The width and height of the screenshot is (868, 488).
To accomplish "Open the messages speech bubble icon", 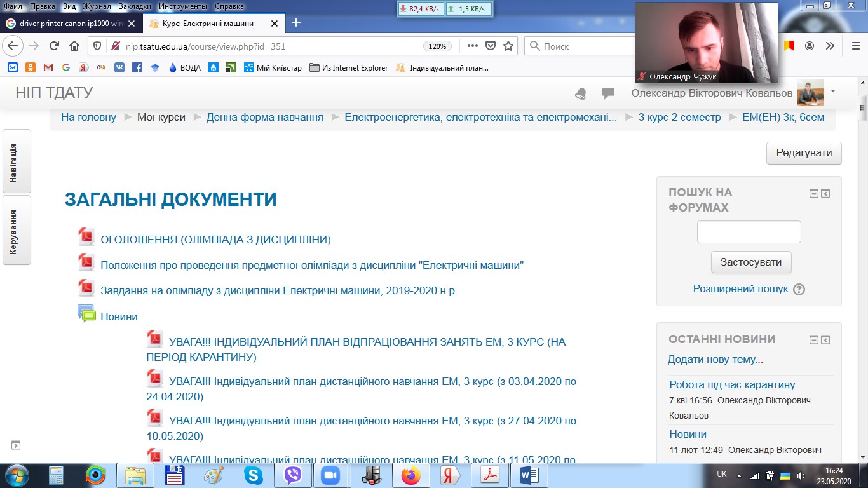I will (x=608, y=93).
